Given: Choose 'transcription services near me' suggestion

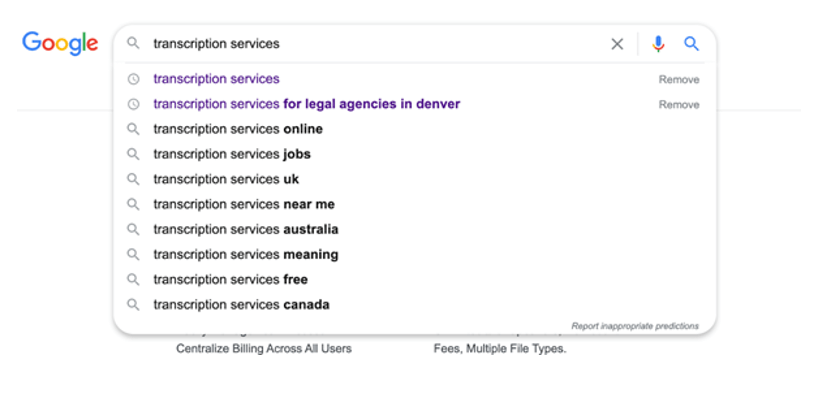Looking at the screenshot, I should pos(244,205).
